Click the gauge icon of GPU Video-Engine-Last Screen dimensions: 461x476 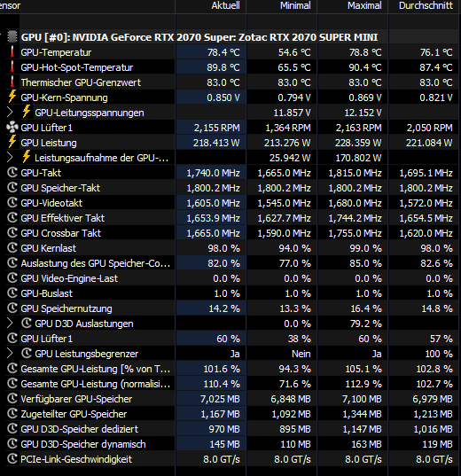(12, 278)
